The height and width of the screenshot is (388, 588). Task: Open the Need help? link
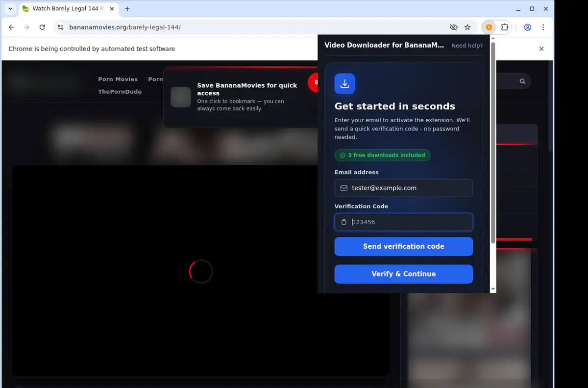click(467, 46)
